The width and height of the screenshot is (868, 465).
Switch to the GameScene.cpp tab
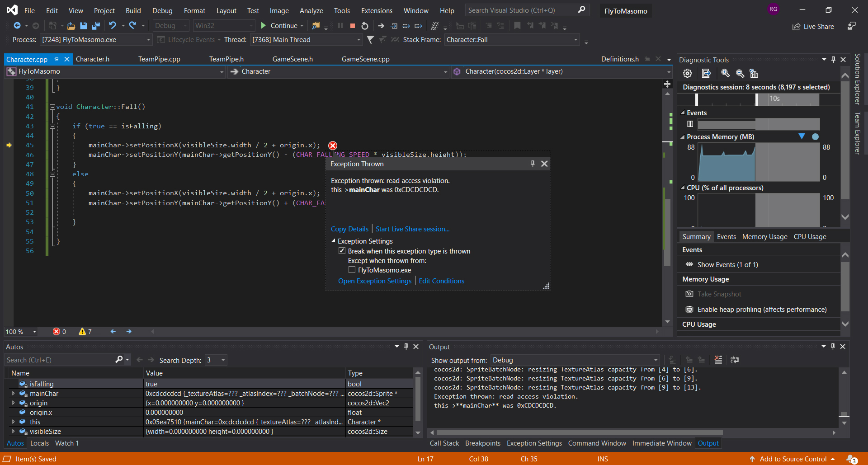click(365, 59)
